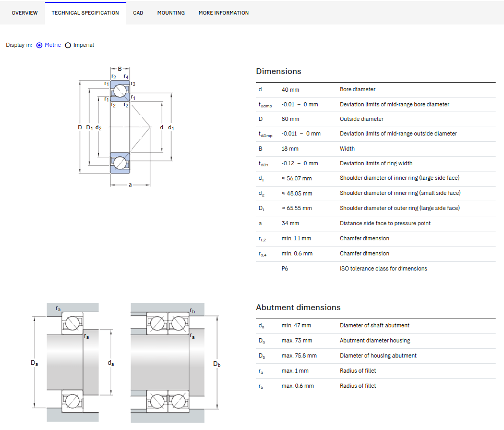The width and height of the screenshot is (504, 430).
Task: Select the Metric radio button
Action: pyautogui.click(x=39, y=45)
